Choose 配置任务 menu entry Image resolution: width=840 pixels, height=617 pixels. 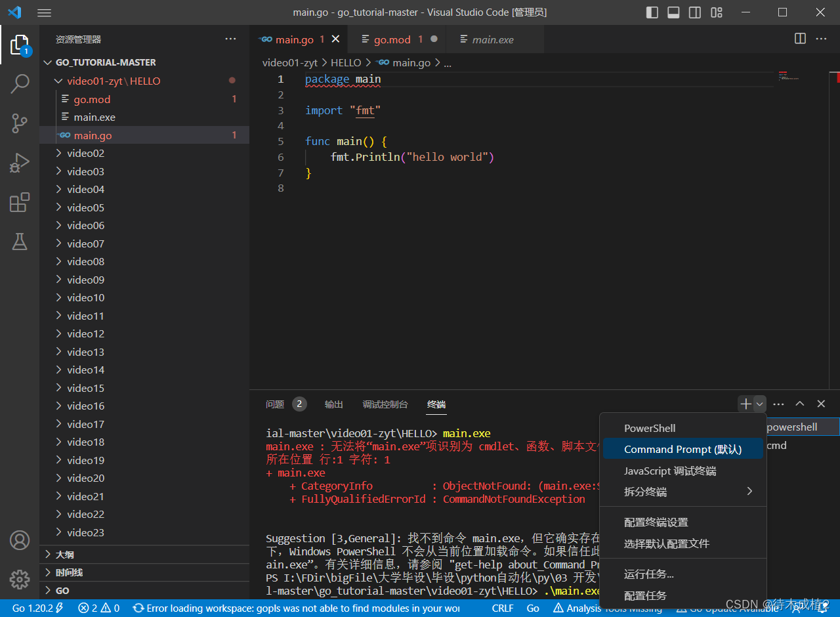pos(682,595)
